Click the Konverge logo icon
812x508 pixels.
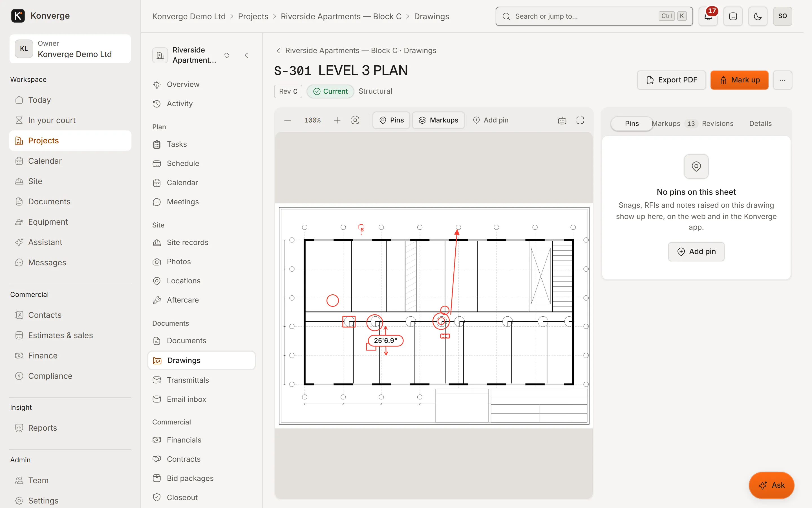click(18, 16)
